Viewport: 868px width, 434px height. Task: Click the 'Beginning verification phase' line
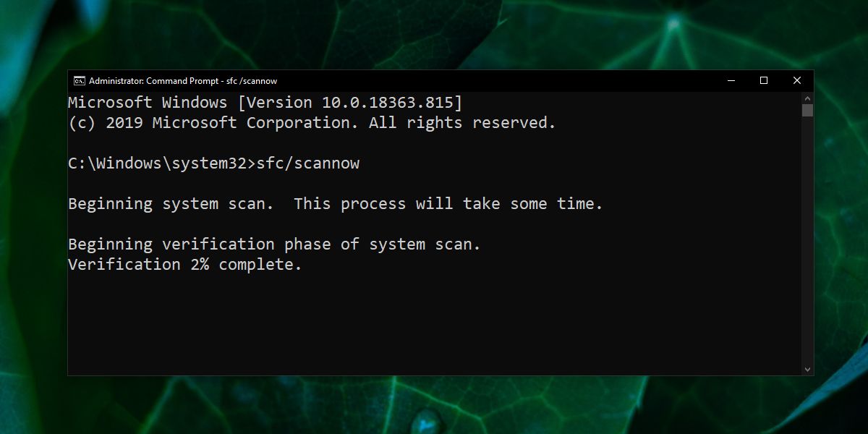tap(274, 244)
